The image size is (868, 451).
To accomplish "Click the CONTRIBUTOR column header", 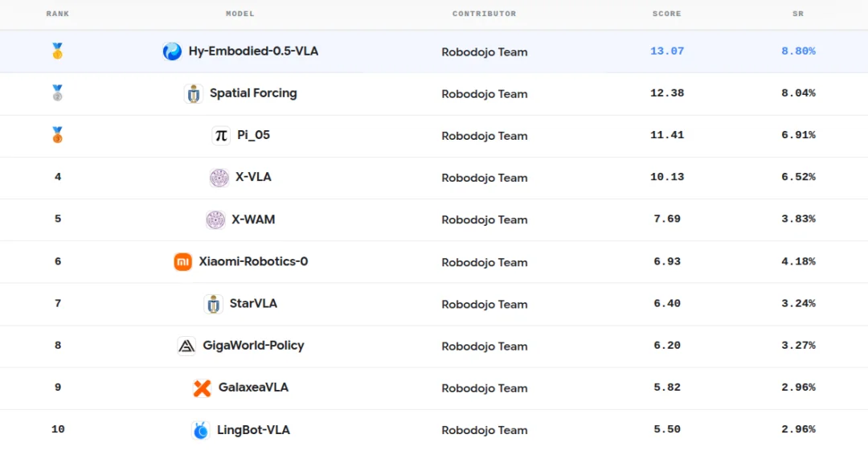I will coord(485,14).
